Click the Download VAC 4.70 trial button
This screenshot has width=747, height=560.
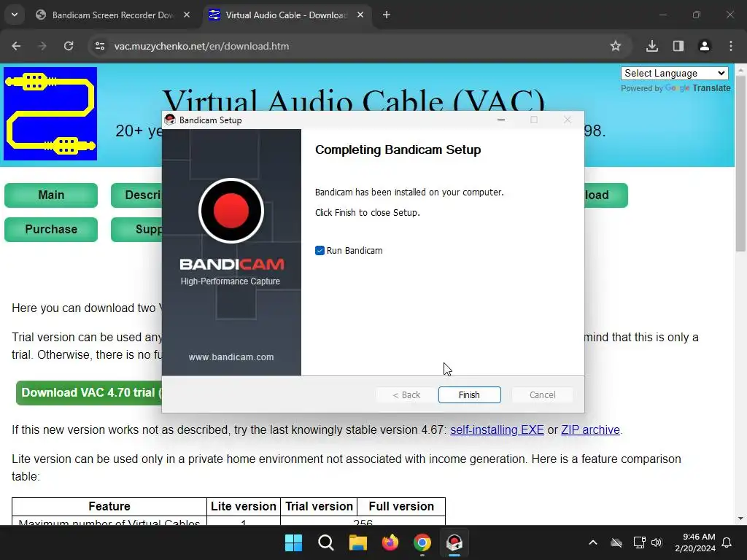(x=90, y=393)
